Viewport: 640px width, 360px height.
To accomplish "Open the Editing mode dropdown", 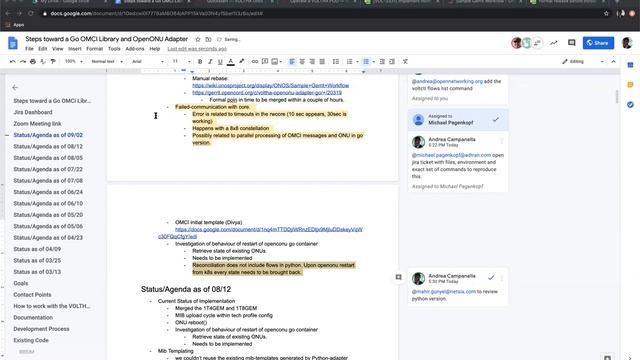I will [582, 62].
